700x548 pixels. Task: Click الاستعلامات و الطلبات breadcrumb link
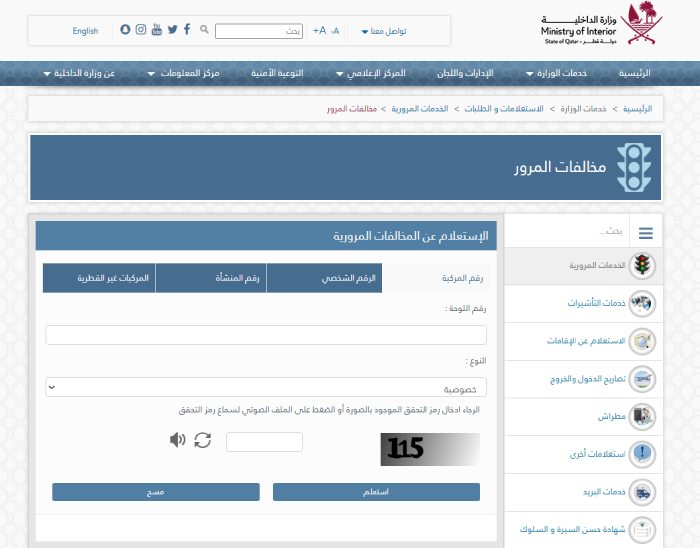click(x=504, y=109)
